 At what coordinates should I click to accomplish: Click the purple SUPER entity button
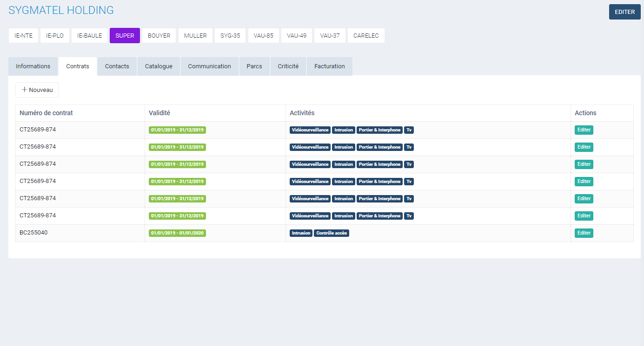tap(125, 36)
